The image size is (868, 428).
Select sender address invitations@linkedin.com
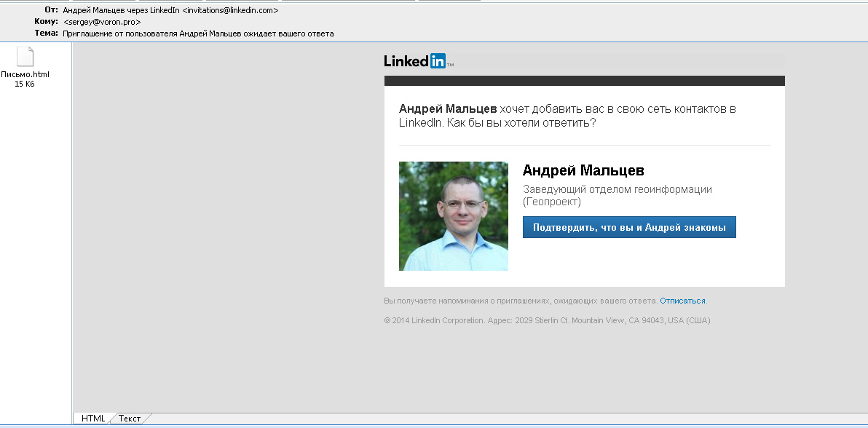230,10
